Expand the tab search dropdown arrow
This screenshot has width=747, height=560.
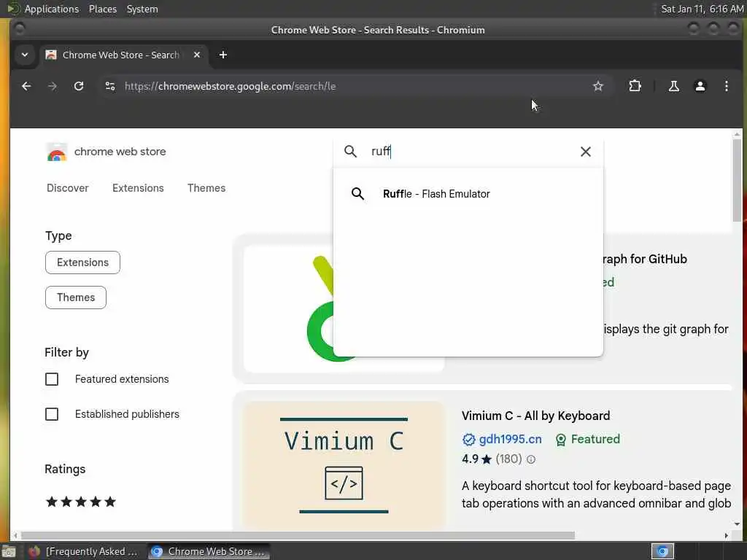[25, 55]
